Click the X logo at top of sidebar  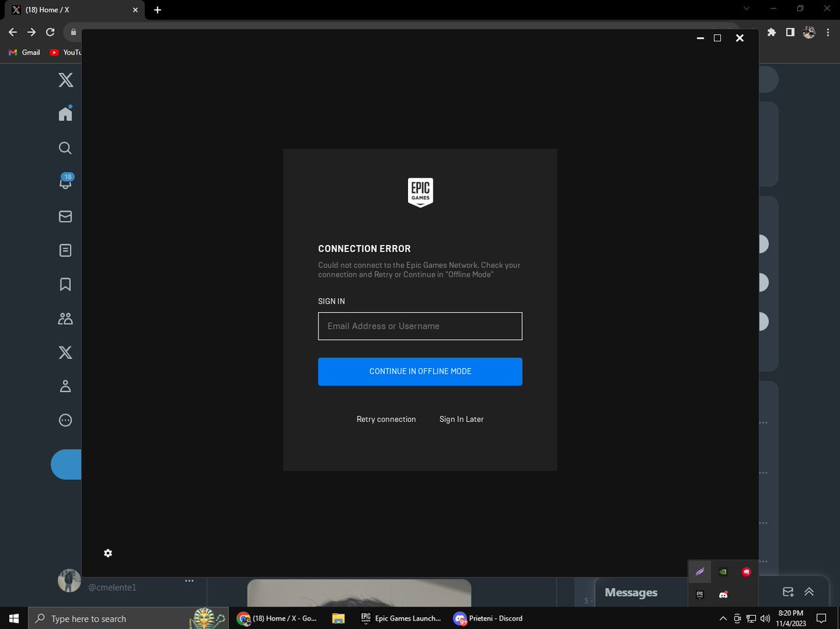click(x=65, y=80)
